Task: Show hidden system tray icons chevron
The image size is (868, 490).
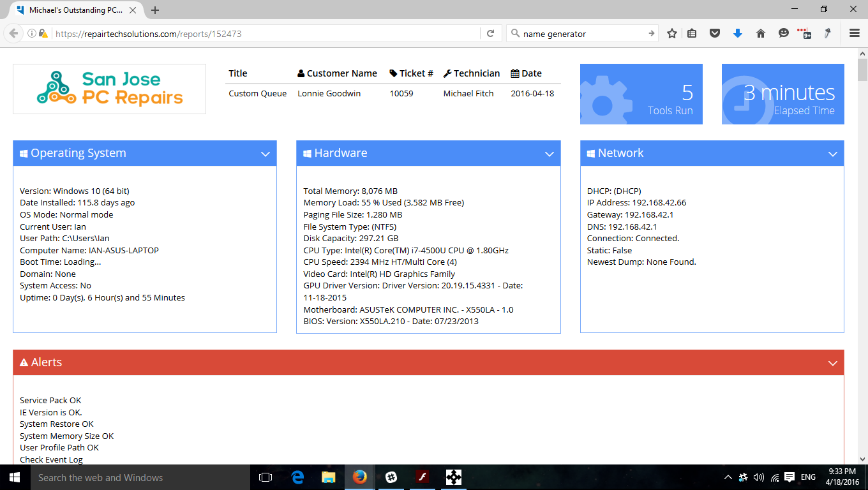Action: click(728, 477)
